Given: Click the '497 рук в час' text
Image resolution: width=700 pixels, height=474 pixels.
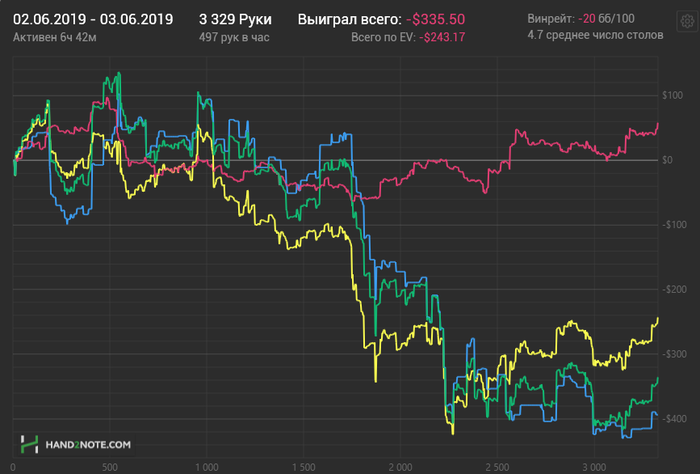Looking at the screenshot, I should tap(234, 37).
